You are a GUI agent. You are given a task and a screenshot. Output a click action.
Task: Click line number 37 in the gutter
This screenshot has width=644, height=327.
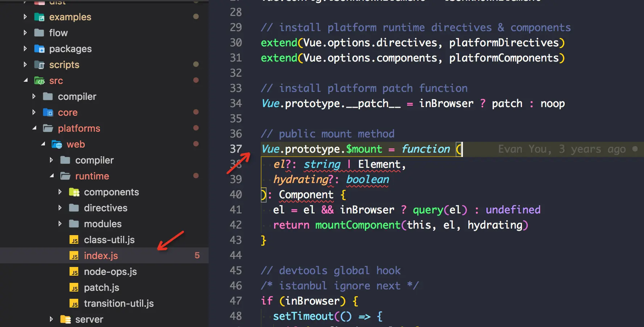(x=236, y=149)
